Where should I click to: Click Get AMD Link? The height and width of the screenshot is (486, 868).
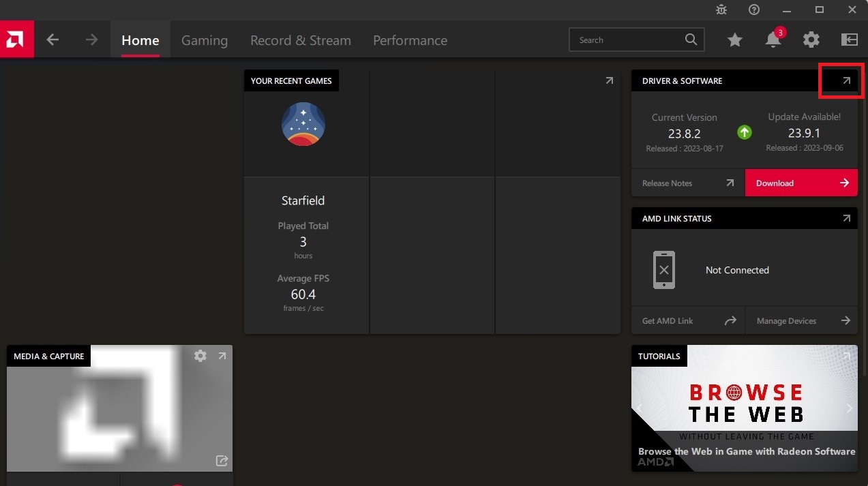click(688, 320)
